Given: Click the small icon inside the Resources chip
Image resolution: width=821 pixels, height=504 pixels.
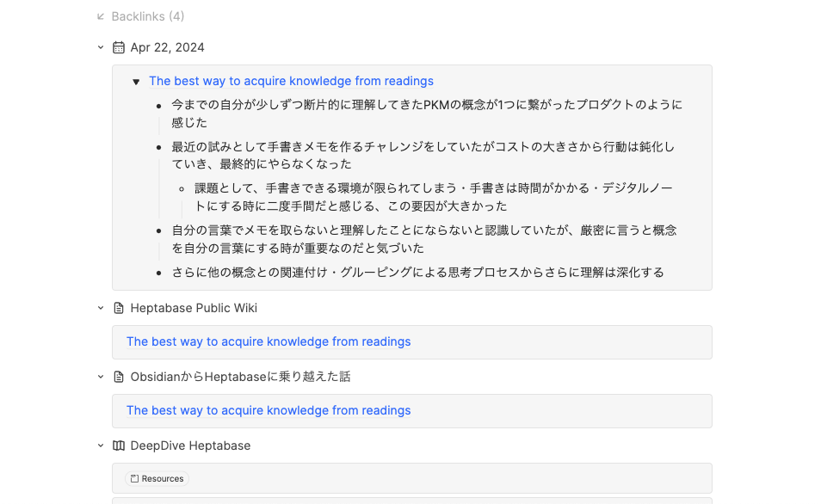Looking at the screenshot, I should tap(134, 479).
